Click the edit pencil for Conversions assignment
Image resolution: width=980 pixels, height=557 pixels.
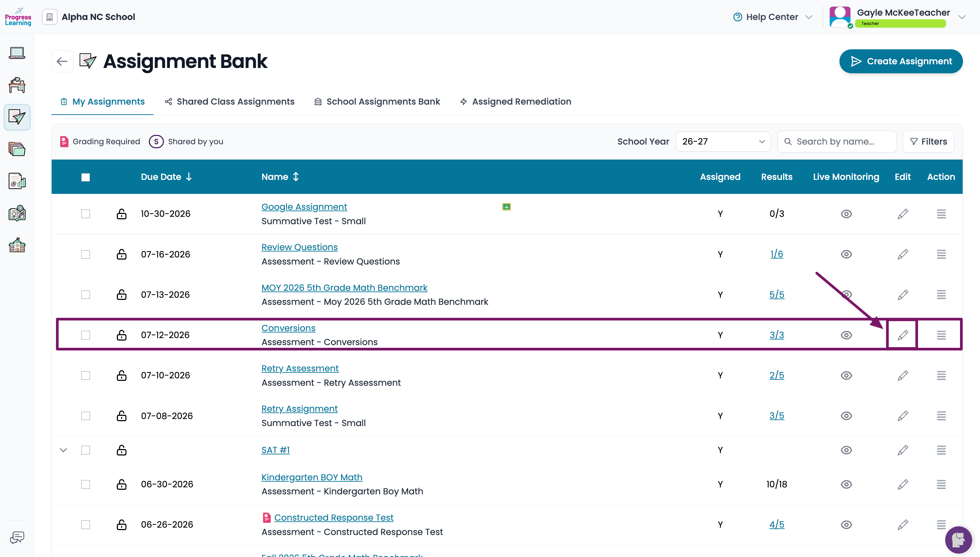coord(903,335)
